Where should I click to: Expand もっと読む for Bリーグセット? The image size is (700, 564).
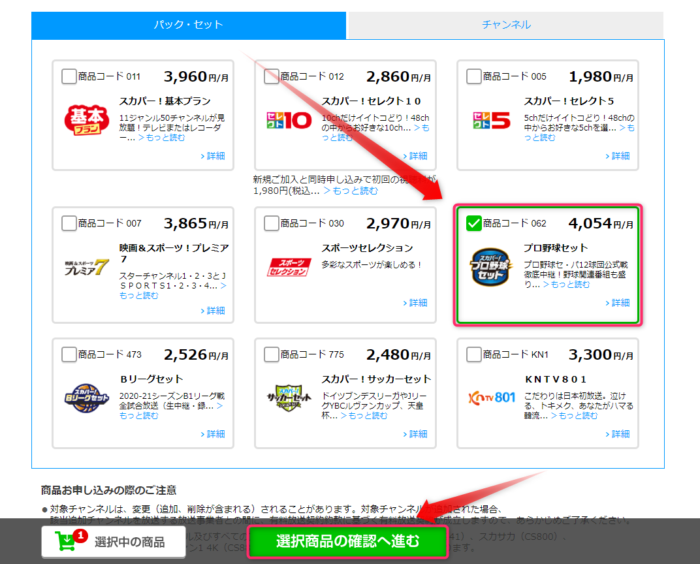(138, 416)
